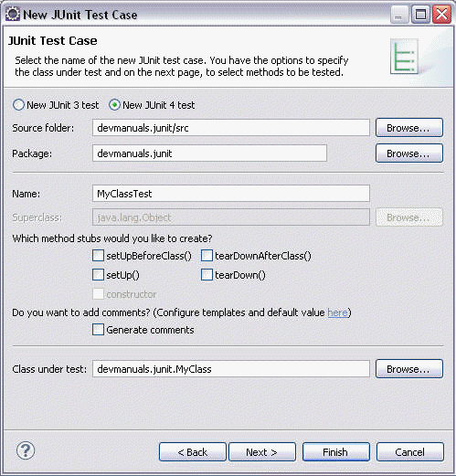Open the comment templates 'here' link

(x=337, y=312)
